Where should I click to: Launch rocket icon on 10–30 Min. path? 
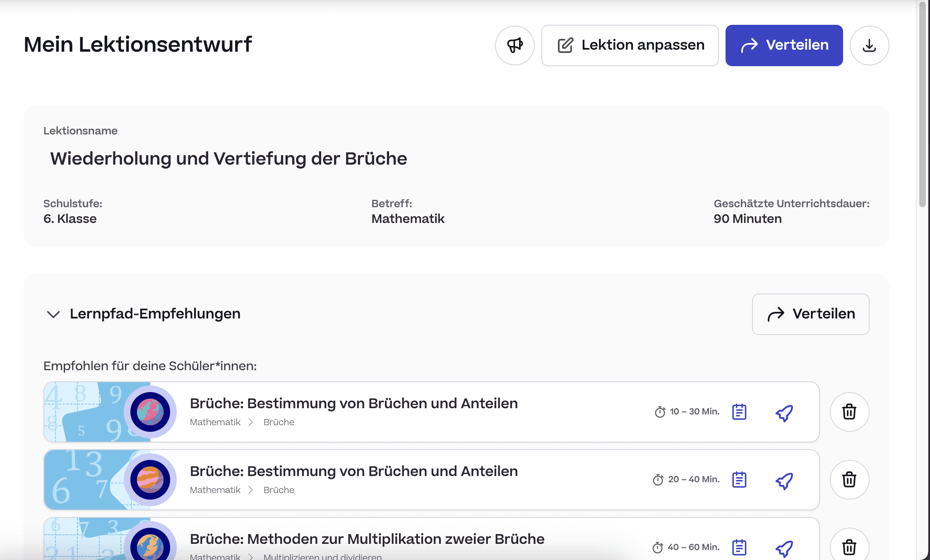tap(784, 413)
